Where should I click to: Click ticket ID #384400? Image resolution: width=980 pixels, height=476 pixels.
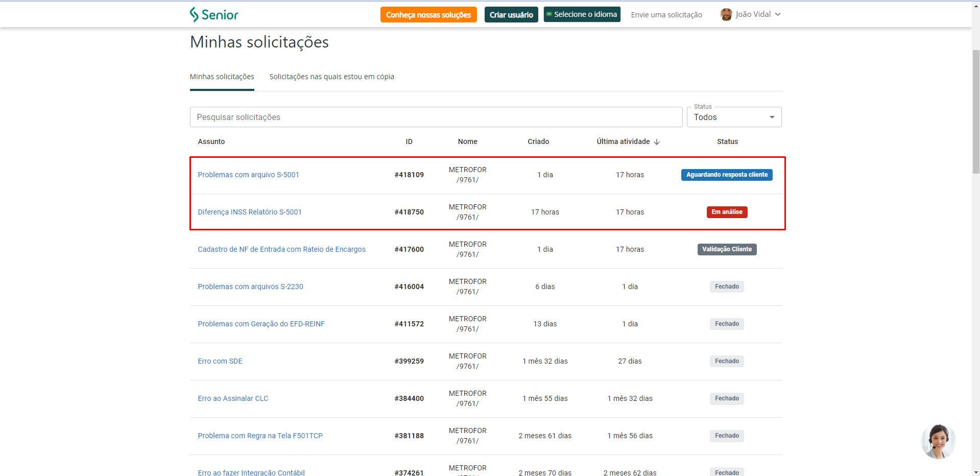pos(409,398)
